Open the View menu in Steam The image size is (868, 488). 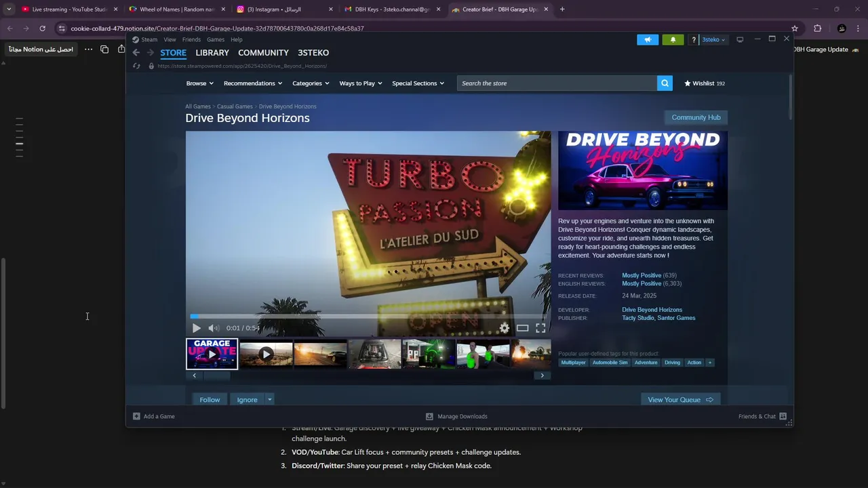tap(170, 39)
